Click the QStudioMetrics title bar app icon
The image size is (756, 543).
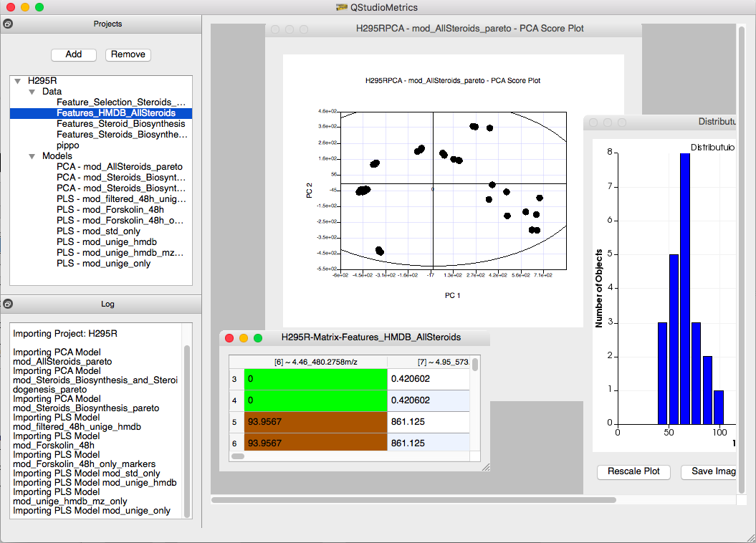pos(341,7)
